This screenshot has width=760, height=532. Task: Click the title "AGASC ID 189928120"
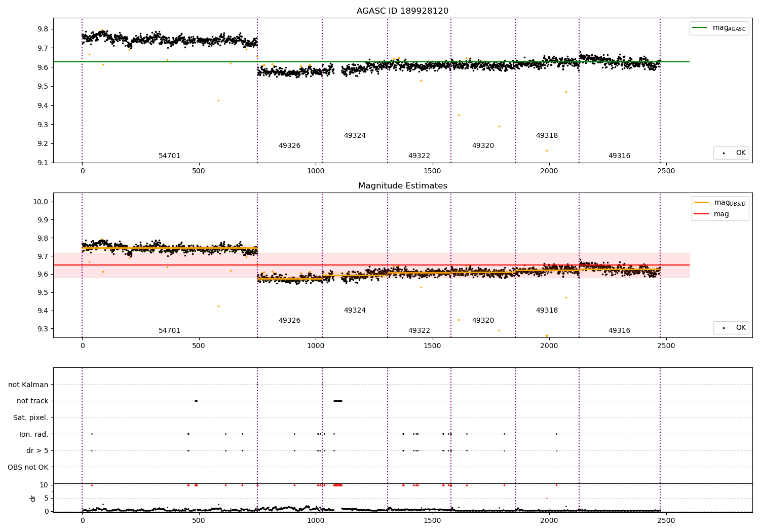pyautogui.click(x=402, y=11)
